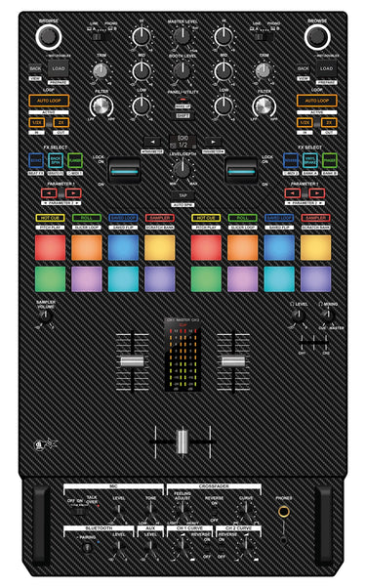Tap the yellow performance pad on deck 2
Viewport: 366px width, 588px height.
pos(316,248)
